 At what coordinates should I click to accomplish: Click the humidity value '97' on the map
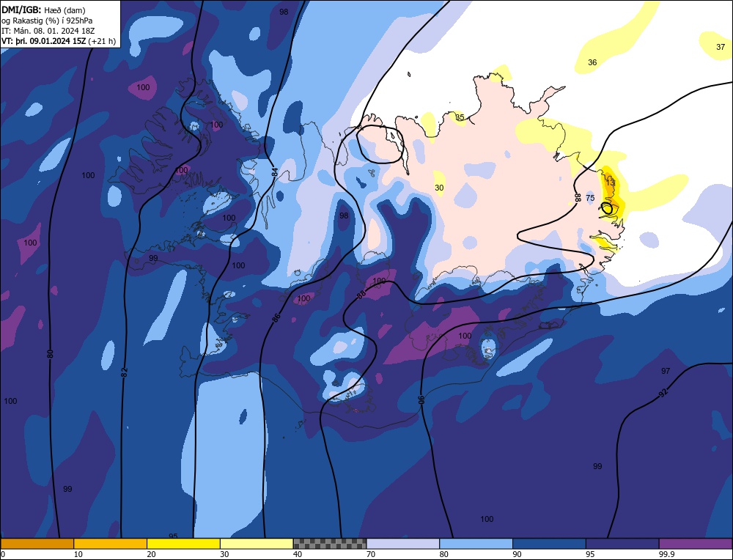click(x=666, y=371)
